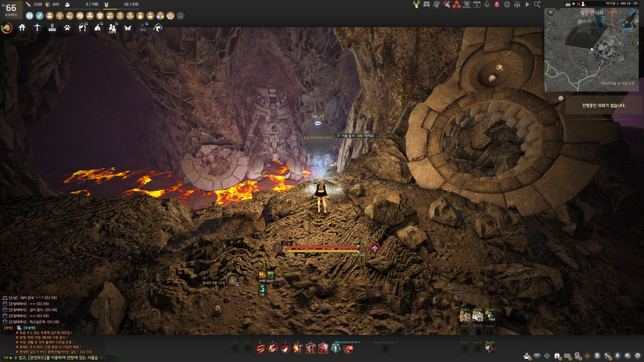Screen dimensions: 644x362
Task: Expand the magnifier search menu icon
Action: coord(537,5)
